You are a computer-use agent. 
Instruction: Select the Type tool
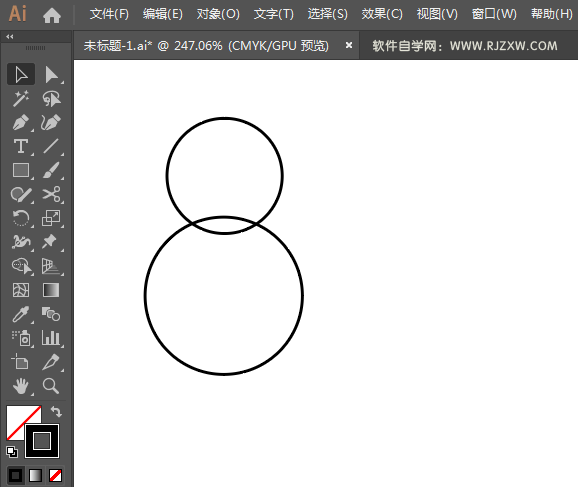21,146
